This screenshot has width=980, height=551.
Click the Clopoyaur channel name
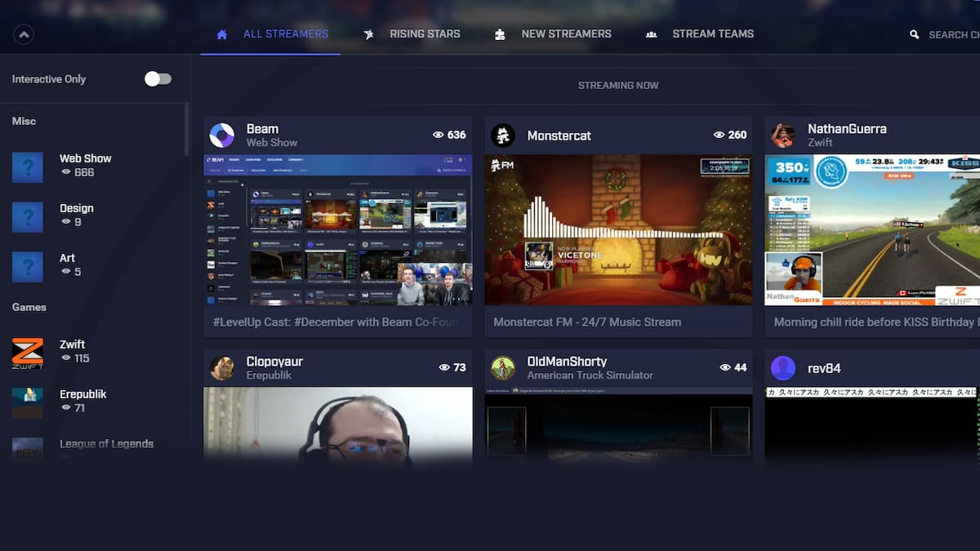[275, 362]
